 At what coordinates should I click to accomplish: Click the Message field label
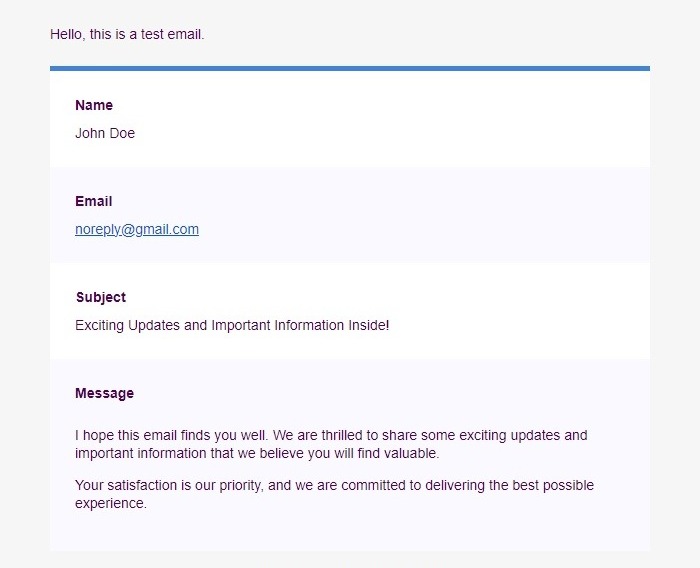click(x=104, y=393)
